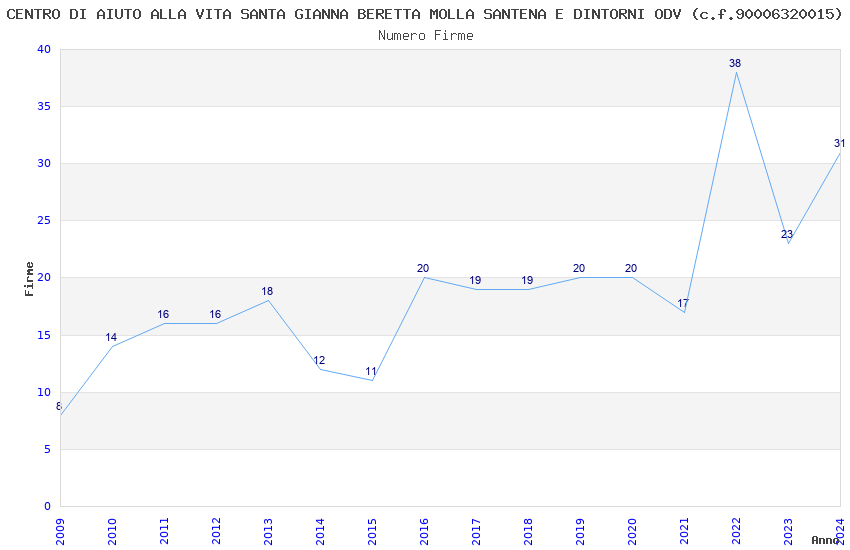Click the 'Anno' x-axis label
The image size is (850, 550).
coord(825,540)
